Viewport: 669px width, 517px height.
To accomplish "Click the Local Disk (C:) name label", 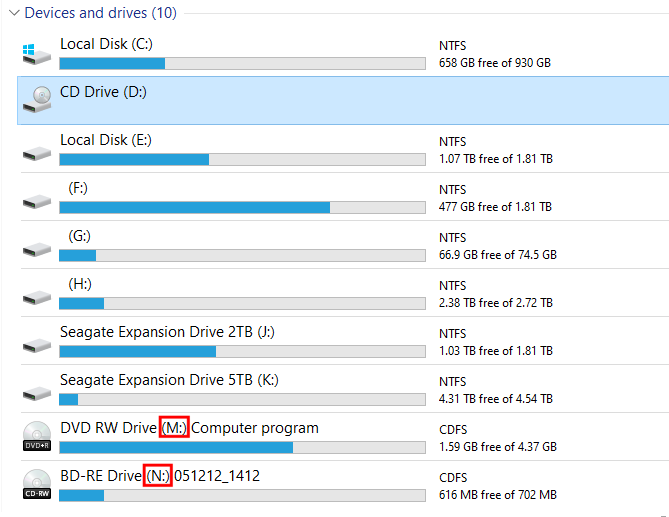I will (x=106, y=44).
